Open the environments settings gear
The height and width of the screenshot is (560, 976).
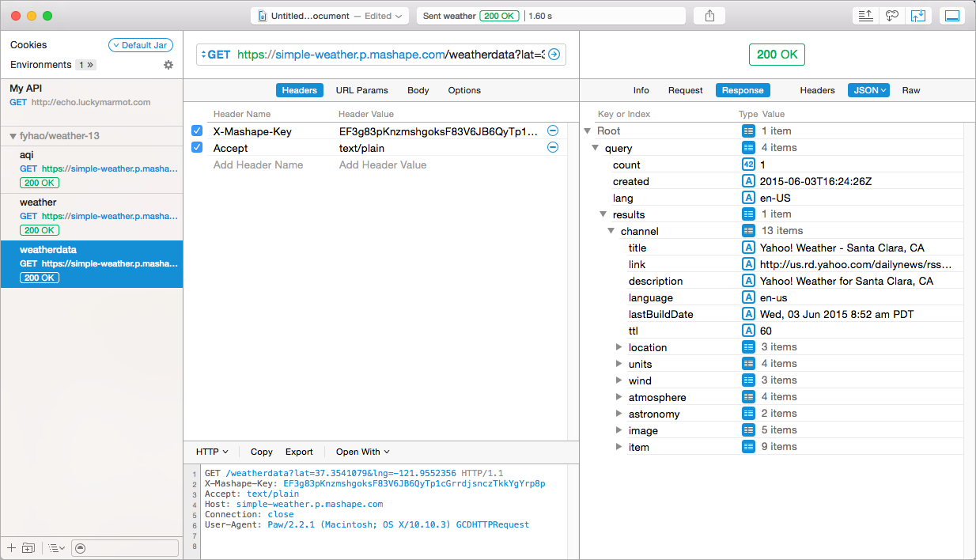point(168,65)
